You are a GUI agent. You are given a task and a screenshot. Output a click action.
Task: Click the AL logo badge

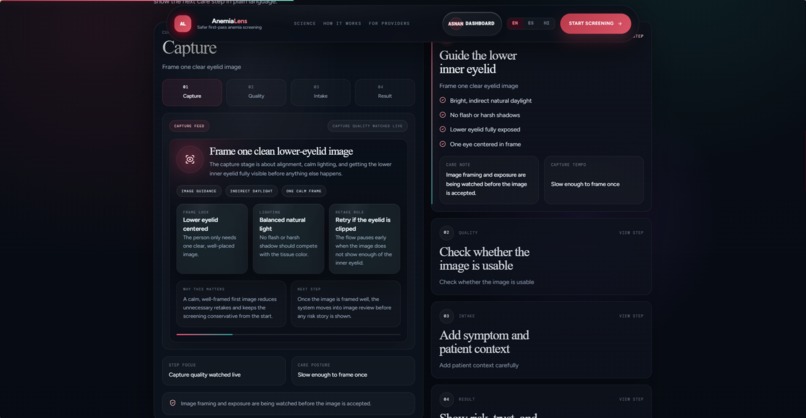(182, 24)
